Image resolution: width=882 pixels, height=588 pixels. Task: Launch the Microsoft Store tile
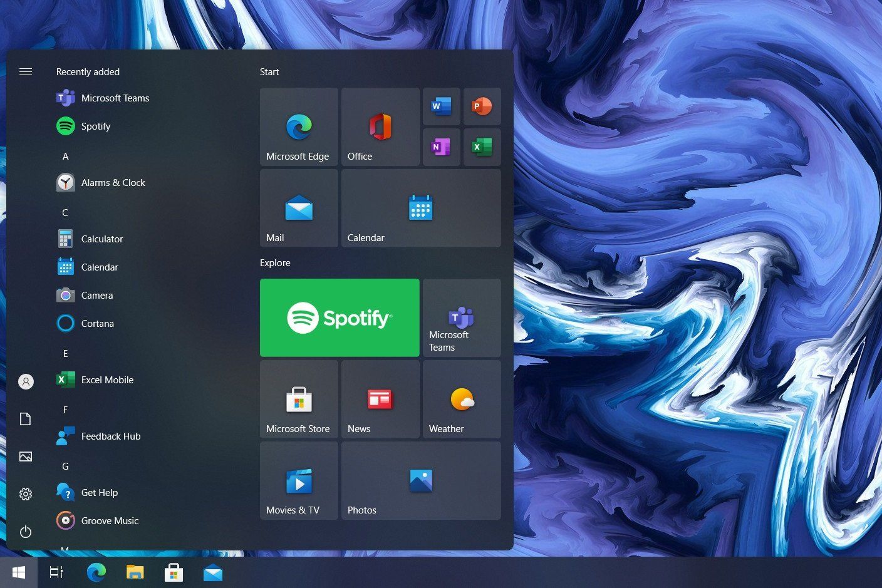coord(299,399)
